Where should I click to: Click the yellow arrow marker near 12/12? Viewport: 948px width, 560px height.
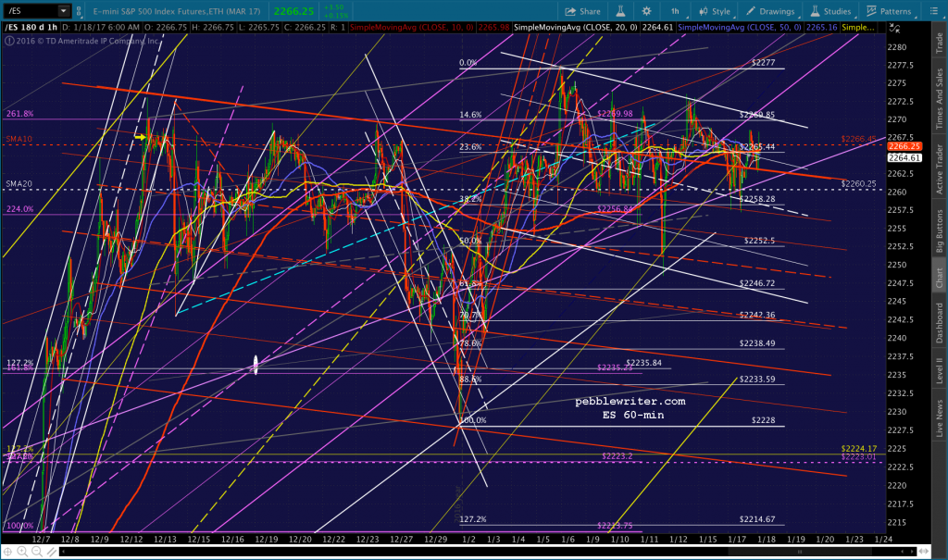[x=140, y=137]
